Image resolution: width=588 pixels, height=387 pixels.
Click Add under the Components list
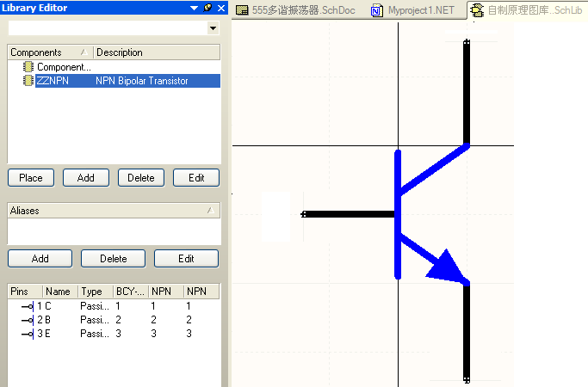[86, 177]
